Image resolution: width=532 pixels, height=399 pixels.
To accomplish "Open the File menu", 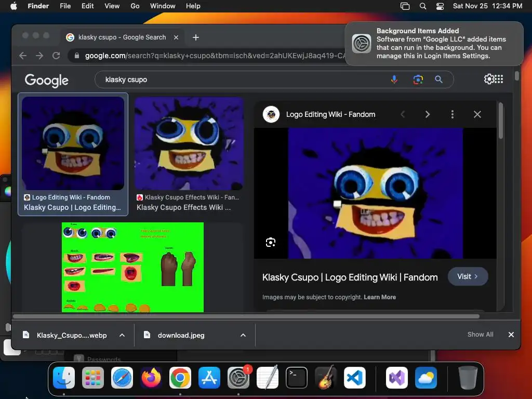I will (65, 6).
